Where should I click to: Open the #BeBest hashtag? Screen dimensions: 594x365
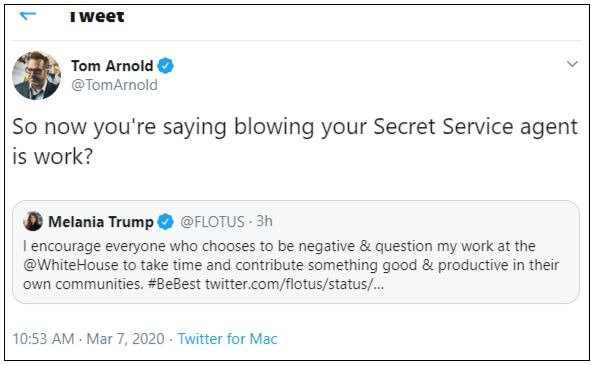pyautogui.click(x=174, y=284)
